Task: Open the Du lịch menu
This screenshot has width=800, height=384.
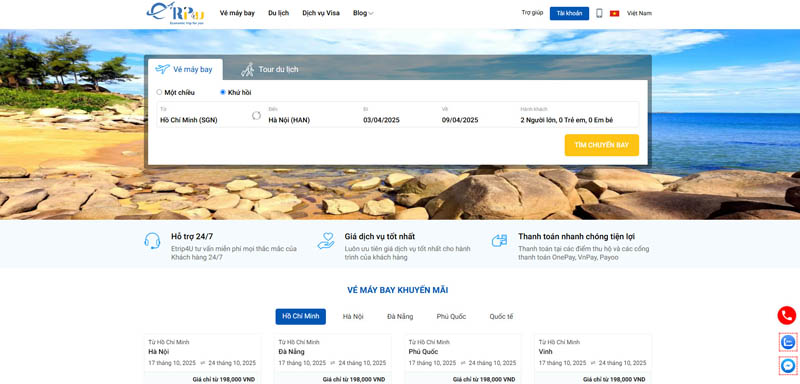Action: click(279, 13)
